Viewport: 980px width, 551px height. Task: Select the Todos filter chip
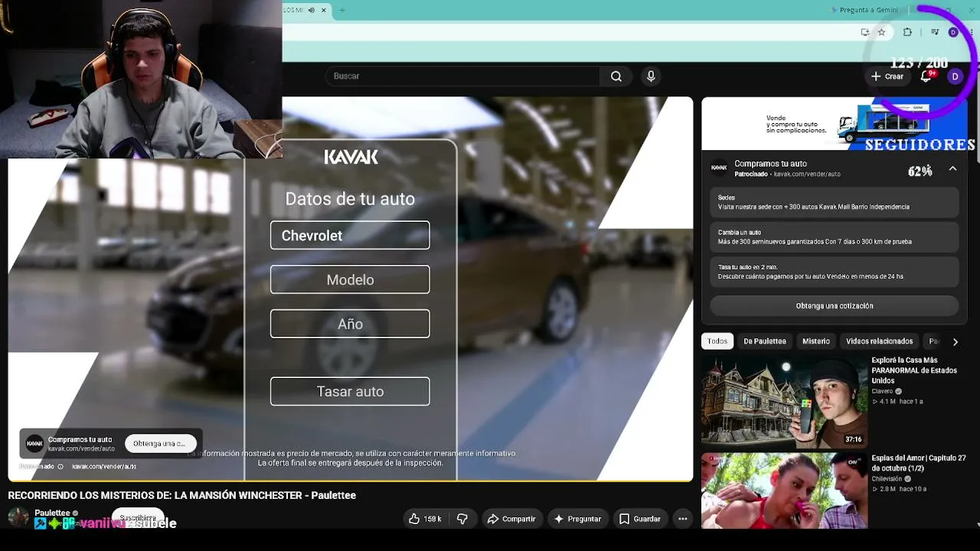(x=717, y=341)
